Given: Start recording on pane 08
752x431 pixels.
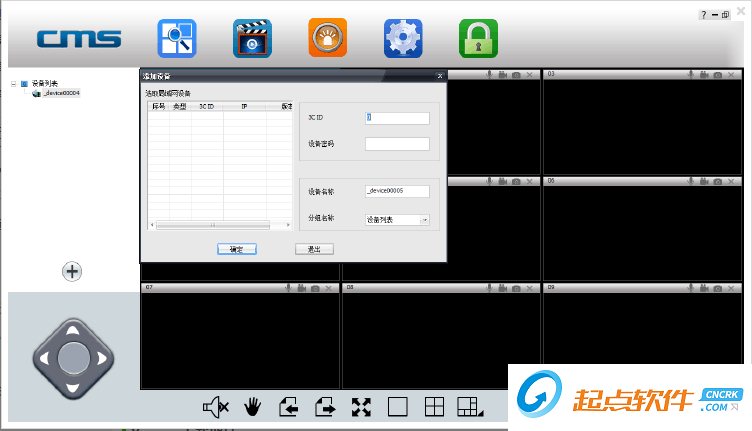Looking at the screenshot, I should pyautogui.click(x=503, y=288).
